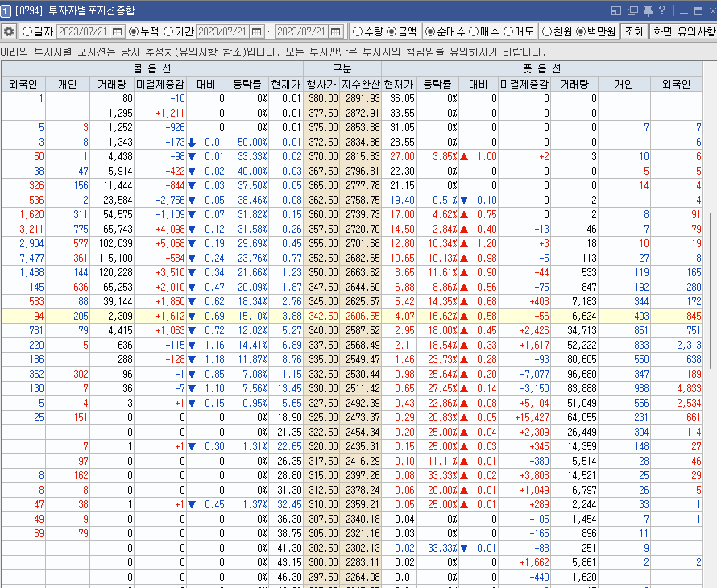
Task: Click the vertical scrollbar thumb
Action: coord(712,290)
